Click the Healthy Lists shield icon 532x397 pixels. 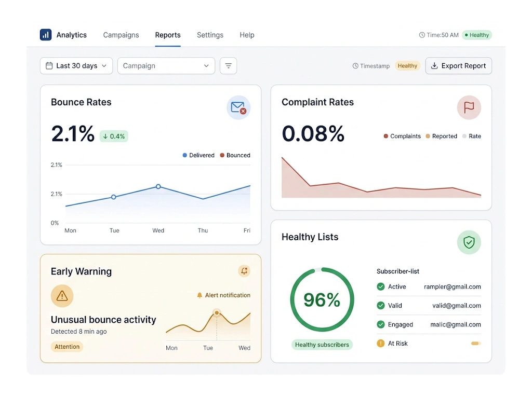click(469, 242)
